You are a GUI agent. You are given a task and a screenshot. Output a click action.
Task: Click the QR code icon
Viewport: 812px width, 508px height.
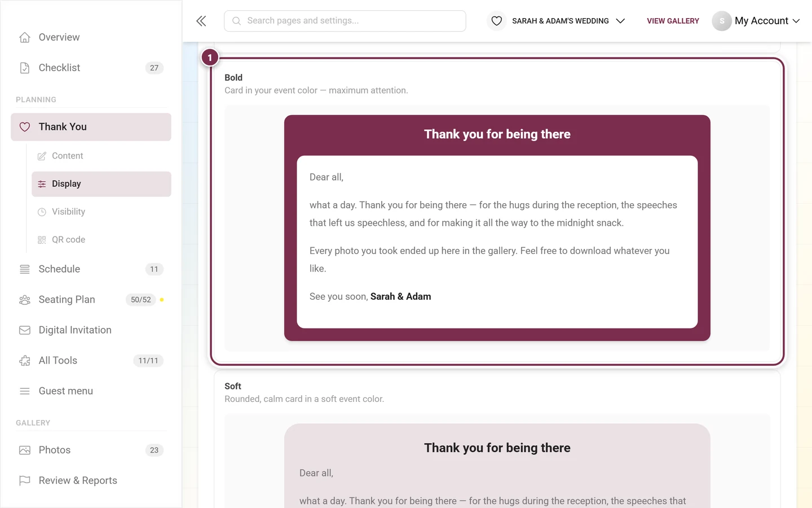pyautogui.click(x=42, y=240)
